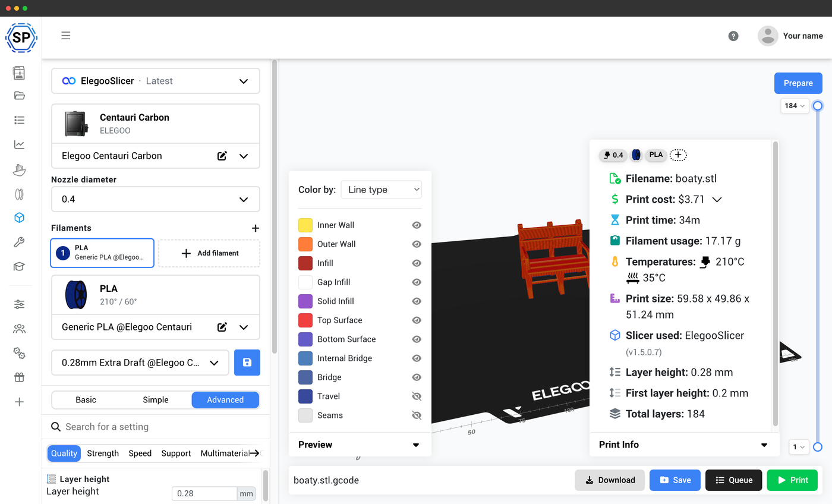Save the print profile with floppy icon
832x504 pixels.
[247, 363]
